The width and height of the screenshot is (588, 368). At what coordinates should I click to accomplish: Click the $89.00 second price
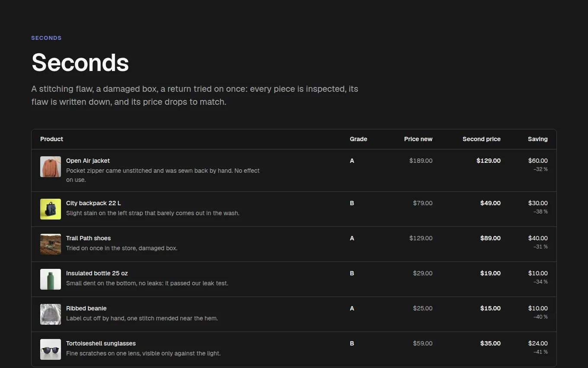point(490,238)
